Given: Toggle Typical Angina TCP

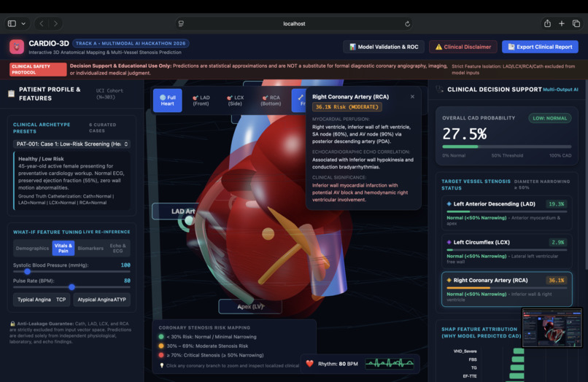Looking at the screenshot, I should 42,300.
